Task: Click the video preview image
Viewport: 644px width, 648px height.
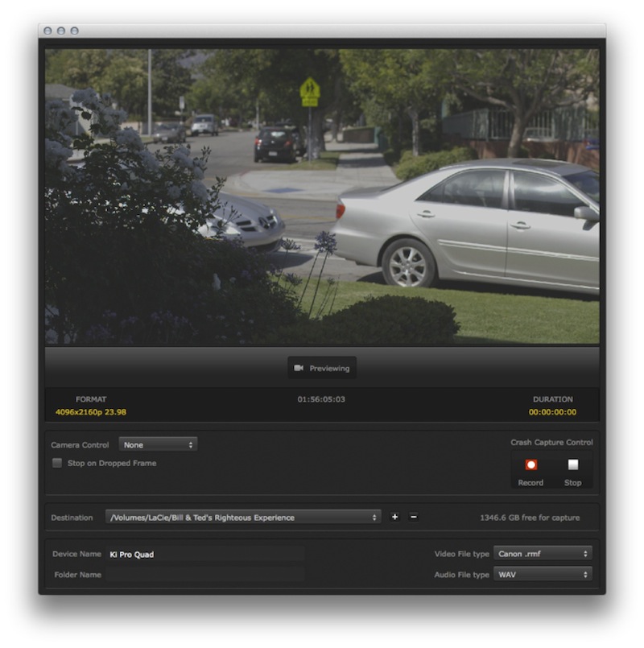Action: pyautogui.click(x=322, y=197)
